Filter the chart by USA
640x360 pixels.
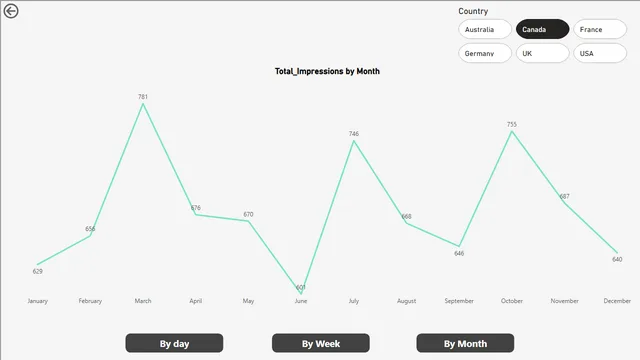click(x=600, y=53)
